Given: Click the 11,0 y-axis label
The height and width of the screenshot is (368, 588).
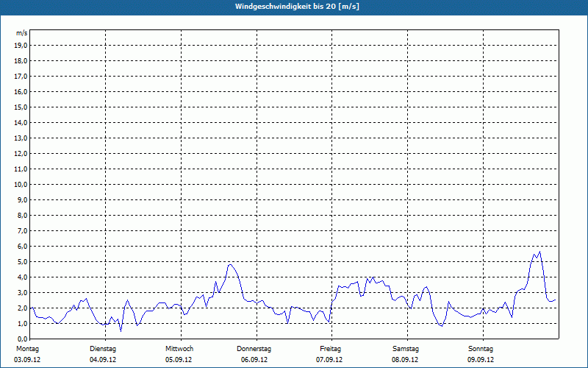Looking at the screenshot, I should coord(21,169).
